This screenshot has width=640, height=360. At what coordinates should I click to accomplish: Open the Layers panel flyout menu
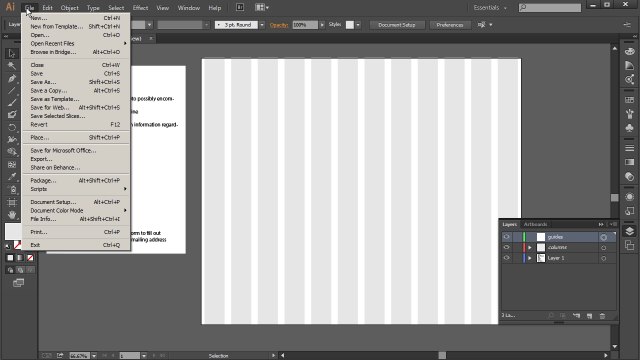click(613, 224)
